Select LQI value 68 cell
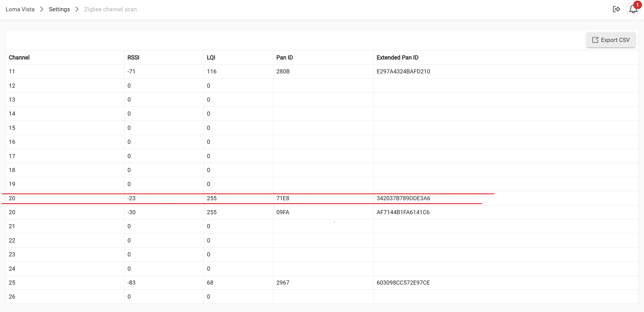This screenshot has height=312, width=644. point(210,283)
